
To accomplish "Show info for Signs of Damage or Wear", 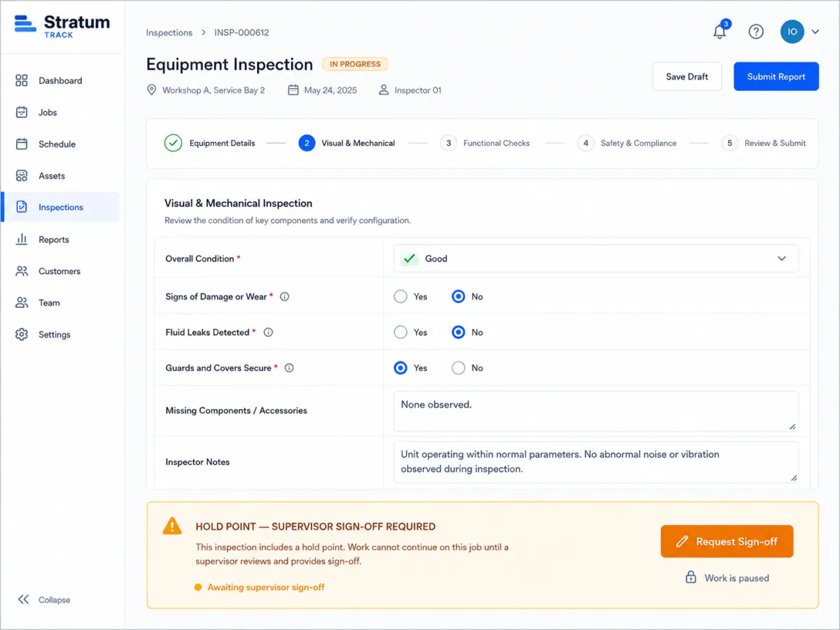I will coord(285,297).
